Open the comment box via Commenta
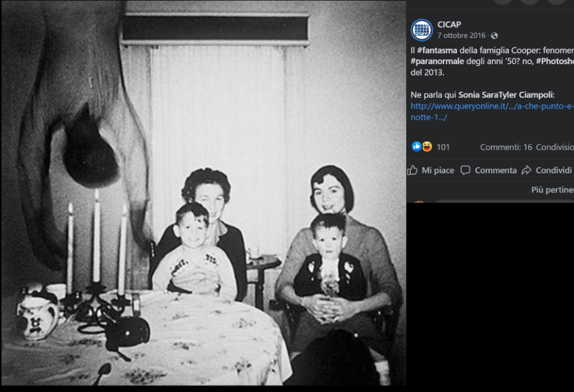Screen dimensions: 574x392 point(488,170)
